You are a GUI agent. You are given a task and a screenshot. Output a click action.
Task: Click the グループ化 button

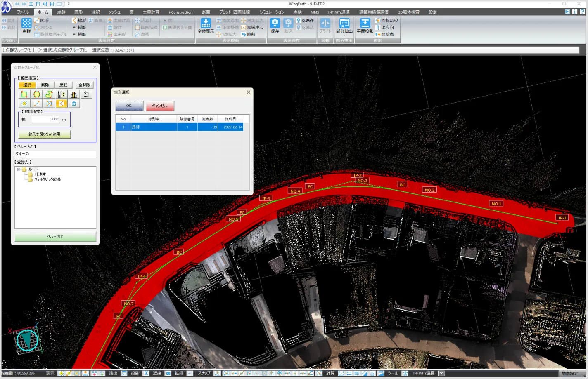point(55,237)
